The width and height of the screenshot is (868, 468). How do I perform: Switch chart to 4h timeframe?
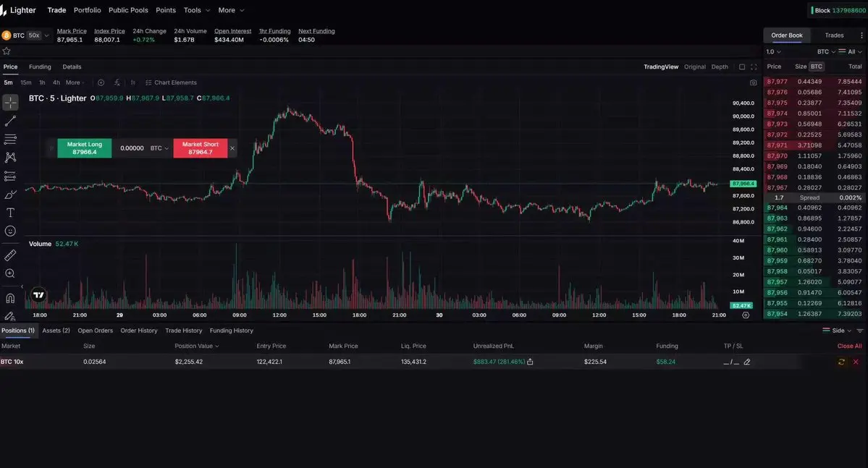(56, 82)
